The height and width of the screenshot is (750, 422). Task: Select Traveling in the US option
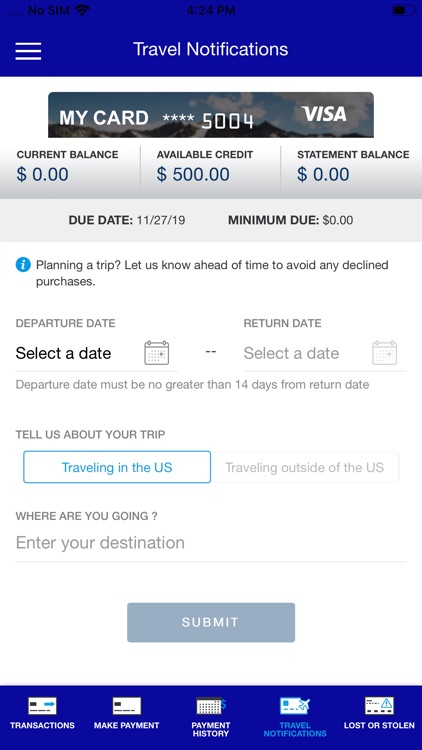coord(117,467)
